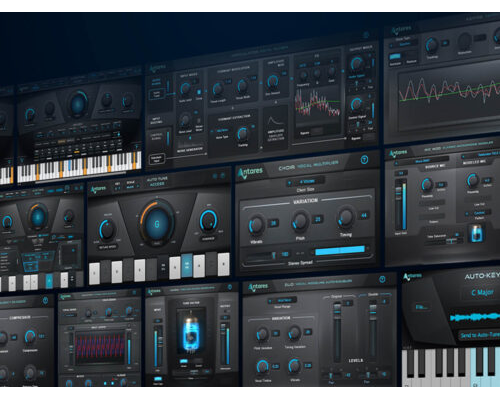500x400 pixels.
Task: Click the Antares logo in the Mic Mod window
Action: 398,153
